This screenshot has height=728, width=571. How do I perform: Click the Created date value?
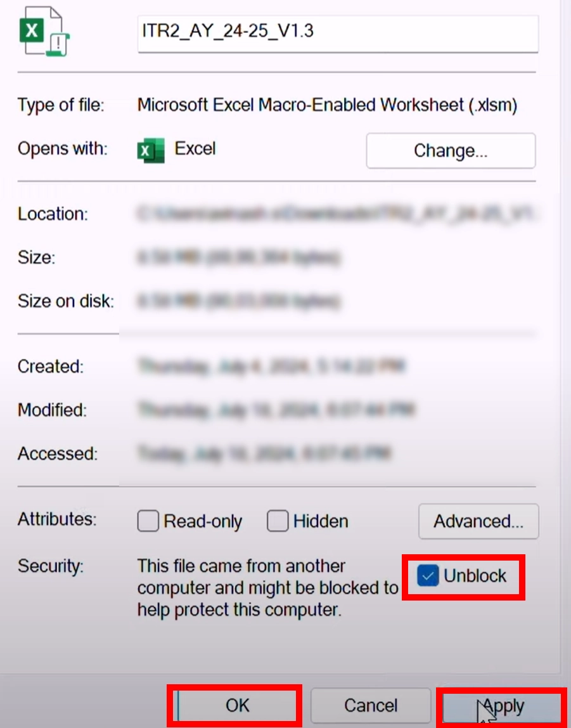(272, 366)
